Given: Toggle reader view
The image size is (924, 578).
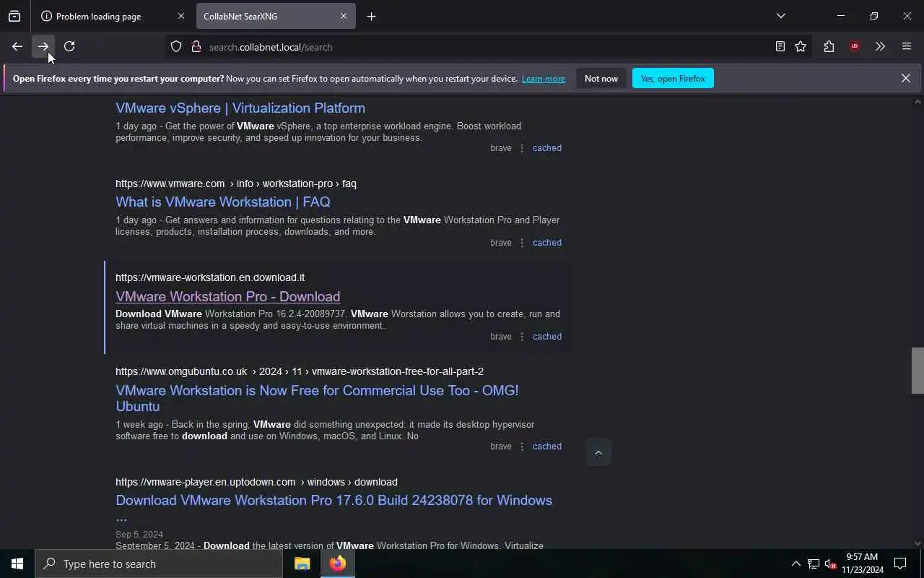Looking at the screenshot, I should 780,47.
